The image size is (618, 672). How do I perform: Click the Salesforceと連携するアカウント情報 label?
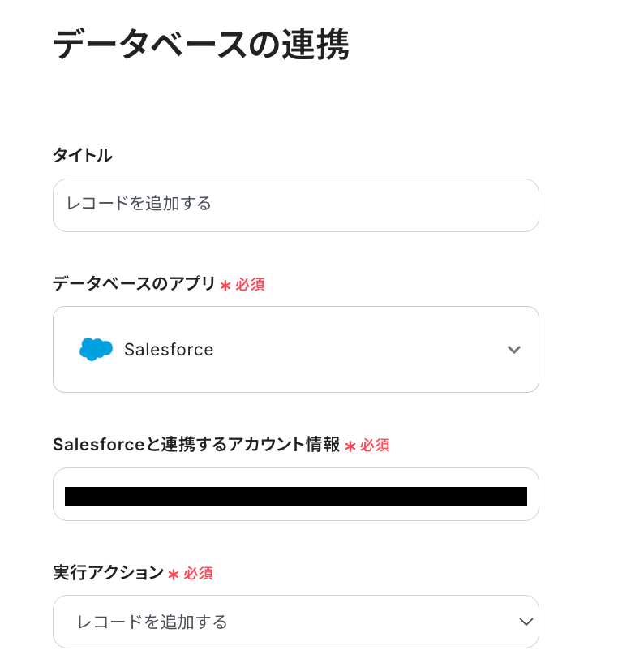[196, 445]
